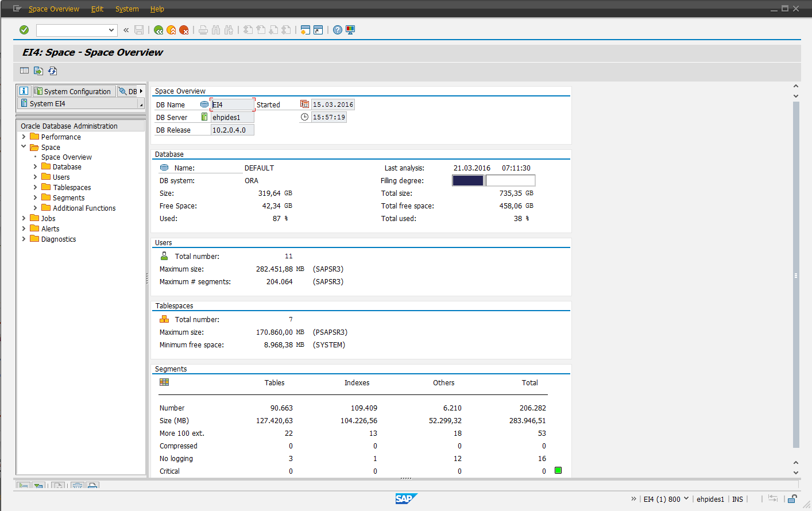Click the Started time field 15:57:19
Image resolution: width=812 pixels, height=511 pixels.
point(329,117)
